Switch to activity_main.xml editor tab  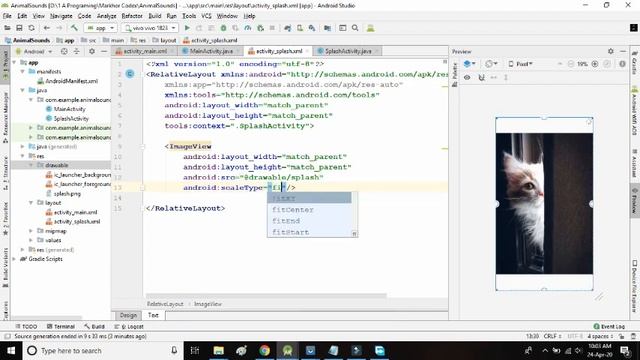145,51
